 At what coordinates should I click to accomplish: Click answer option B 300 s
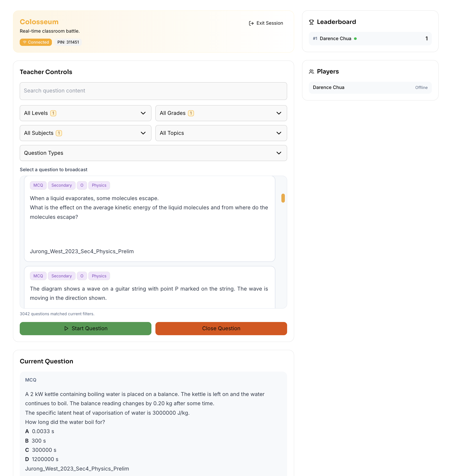tap(35, 441)
